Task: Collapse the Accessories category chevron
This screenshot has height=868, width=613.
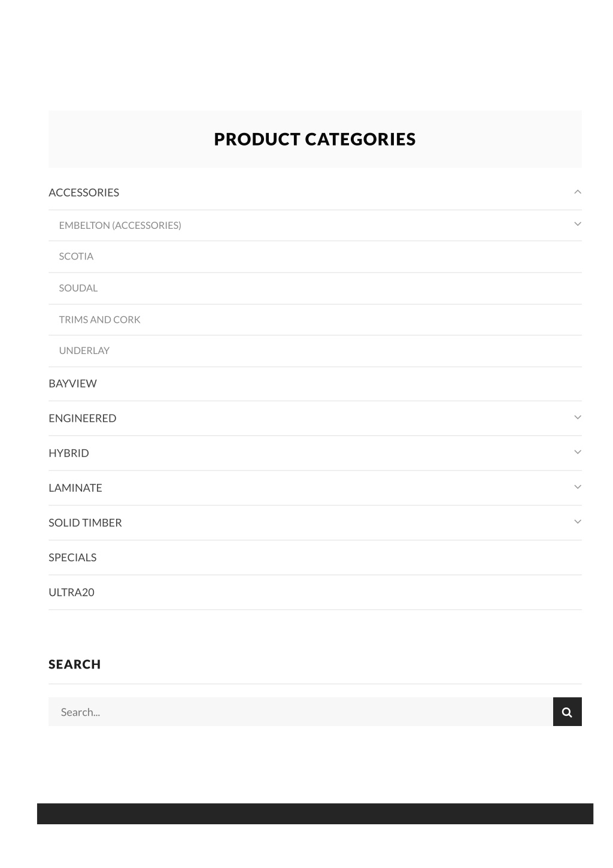Action: 578,192
